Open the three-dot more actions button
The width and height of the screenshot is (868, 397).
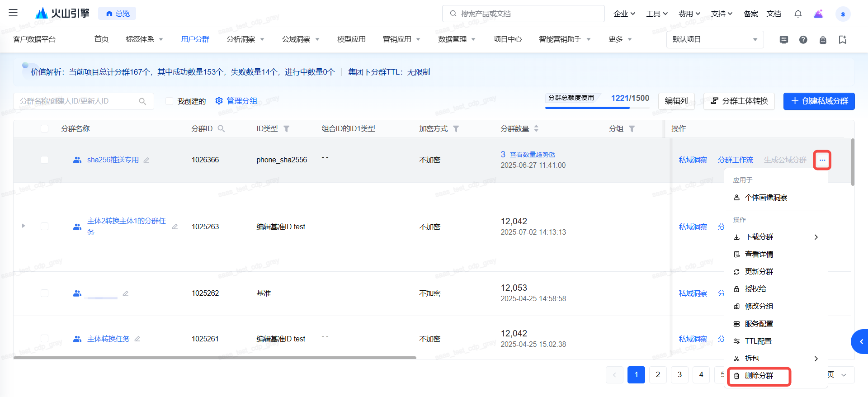point(822,160)
